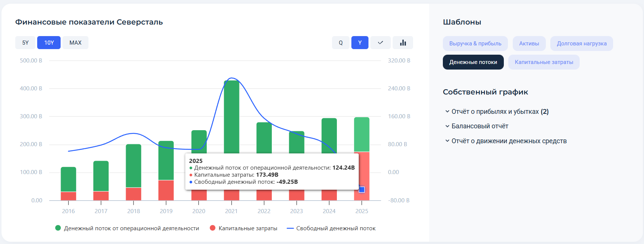This screenshot has width=644, height=244.
Task: Toggle capital expenditures legend red dot
Action: (x=213, y=228)
